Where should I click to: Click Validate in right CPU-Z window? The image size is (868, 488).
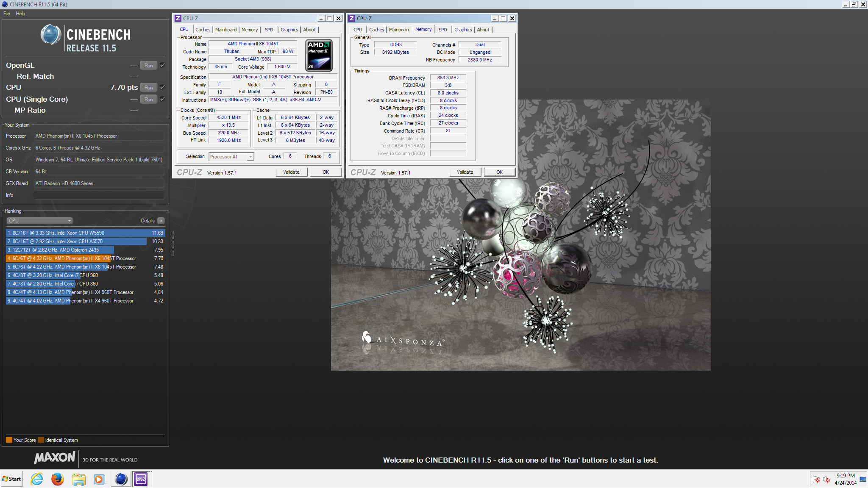(x=465, y=172)
